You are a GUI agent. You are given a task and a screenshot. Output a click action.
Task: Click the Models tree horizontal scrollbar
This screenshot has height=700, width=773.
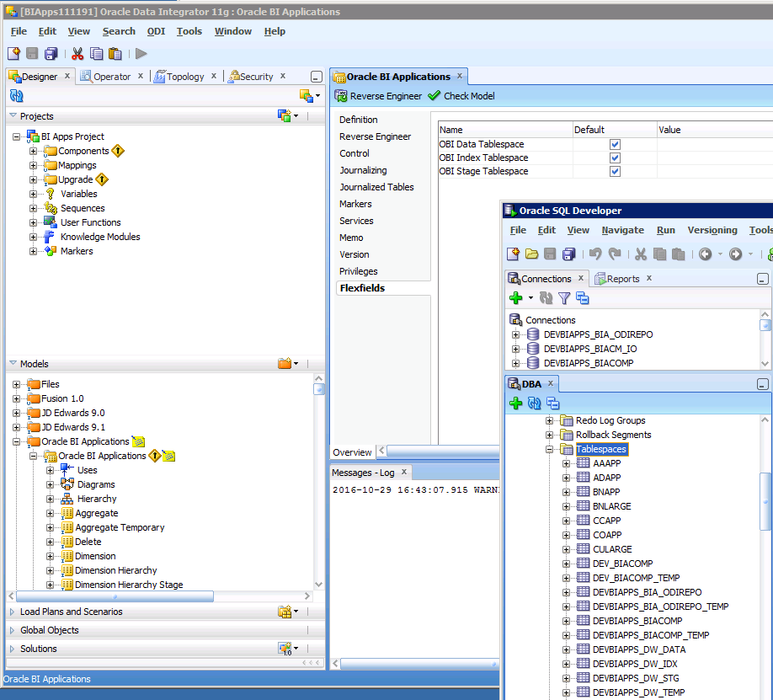click(x=115, y=596)
